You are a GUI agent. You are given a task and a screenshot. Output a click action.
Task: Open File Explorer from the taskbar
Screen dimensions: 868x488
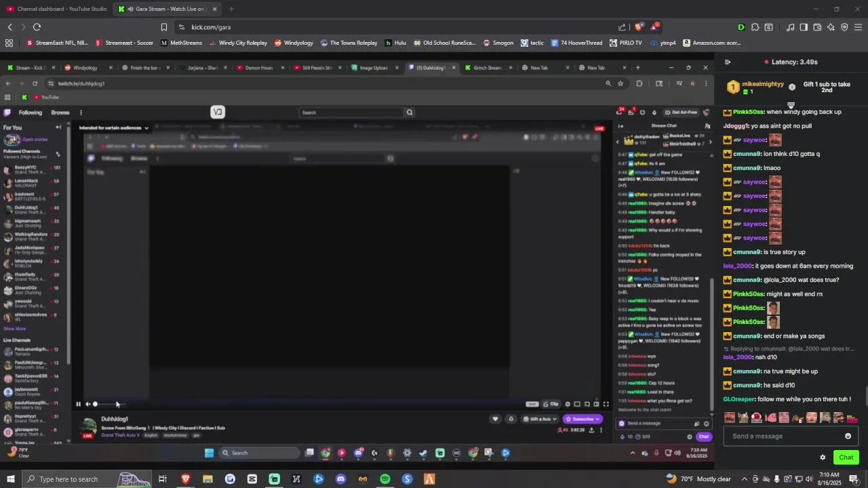tap(208, 479)
